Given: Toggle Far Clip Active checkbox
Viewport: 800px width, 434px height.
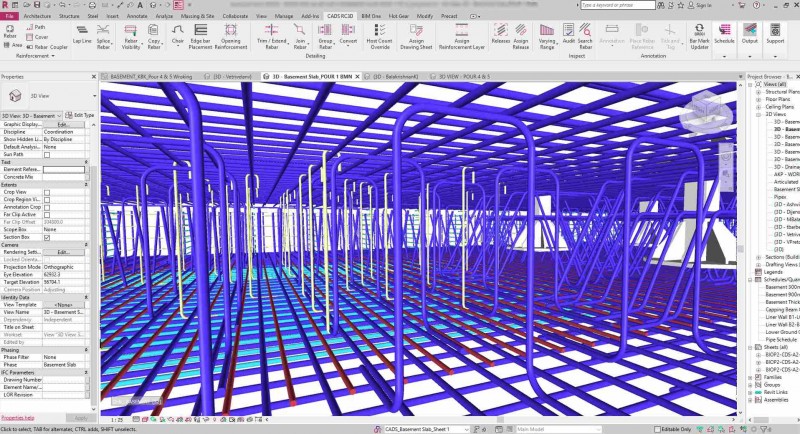Looking at the screenshot, I should [47, 215].
